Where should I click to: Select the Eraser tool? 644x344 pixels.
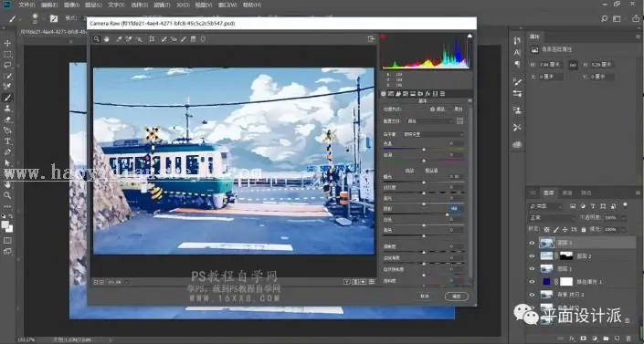click(x=7, y=120)
